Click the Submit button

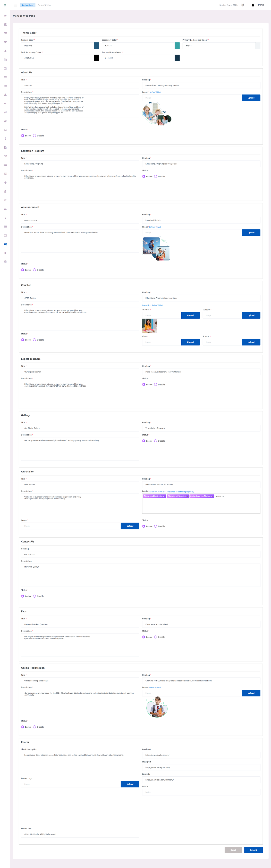tap(253, 850)
